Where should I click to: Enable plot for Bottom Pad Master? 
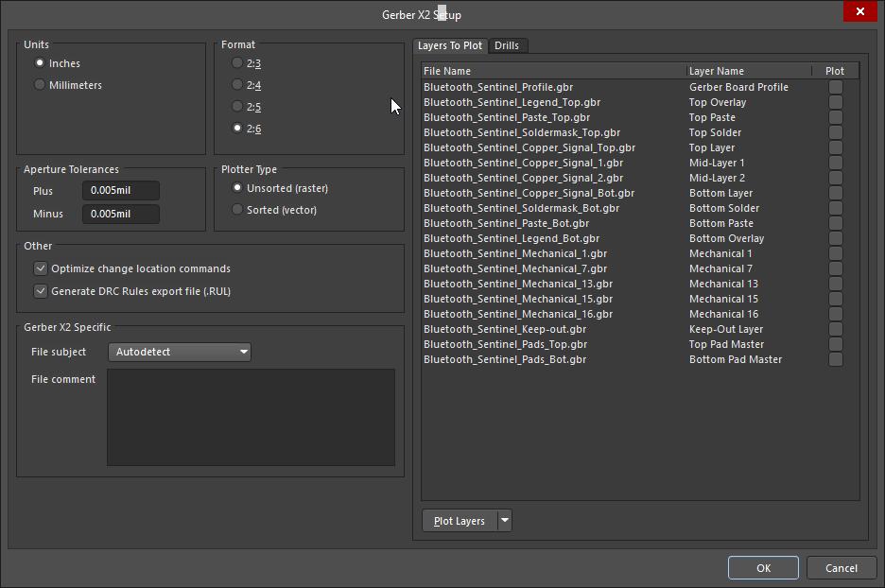[x=835, y=359]
